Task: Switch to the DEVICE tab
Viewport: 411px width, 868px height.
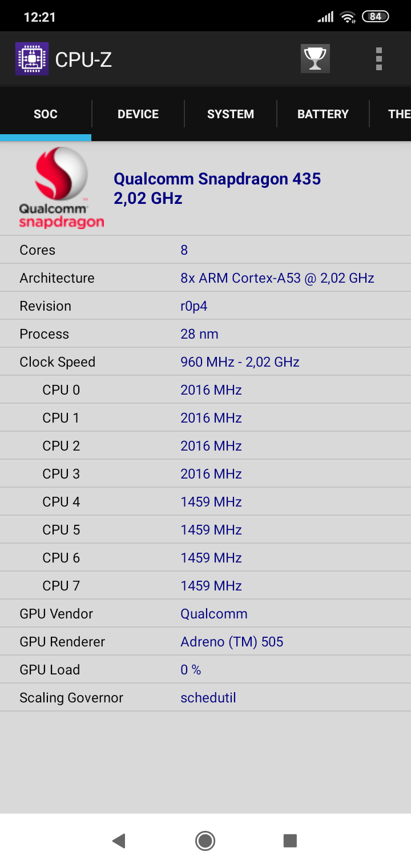Action: [138, 114]
